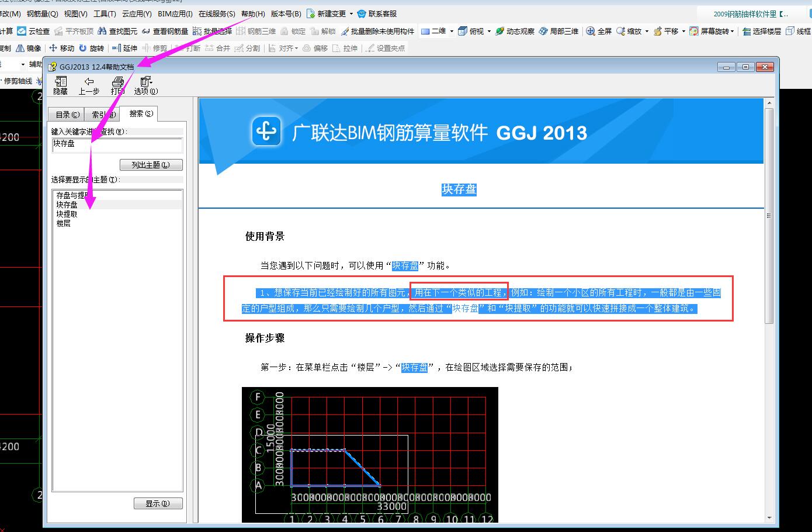Click 新建变更 new change button
The width and height of the screenshot is (812, 532).
point(326,13)
